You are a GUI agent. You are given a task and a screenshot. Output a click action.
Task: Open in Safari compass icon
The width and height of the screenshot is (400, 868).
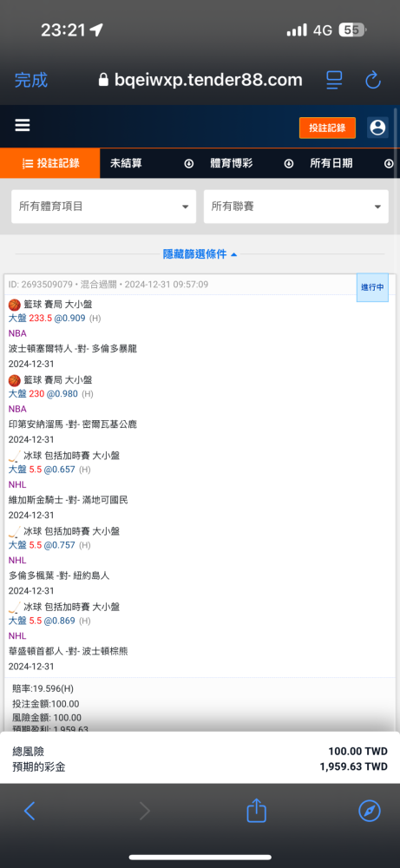(370, 811)
